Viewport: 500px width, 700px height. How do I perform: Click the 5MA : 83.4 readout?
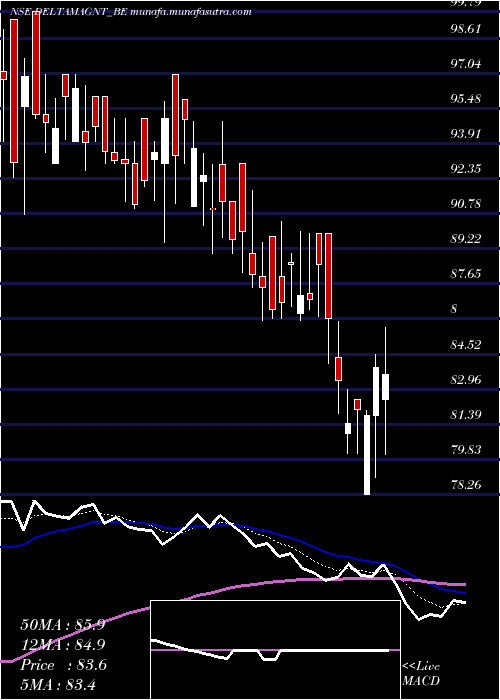point(58,684)
